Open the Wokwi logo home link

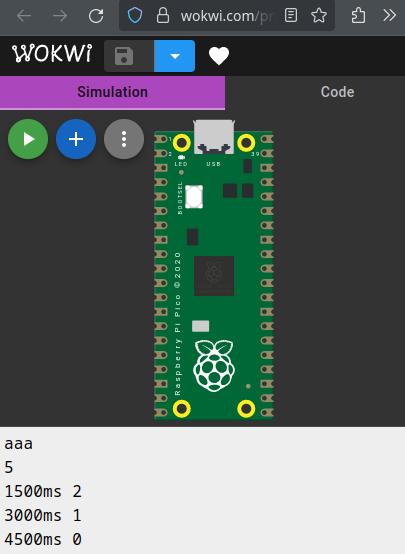click(x=52, y=54)
